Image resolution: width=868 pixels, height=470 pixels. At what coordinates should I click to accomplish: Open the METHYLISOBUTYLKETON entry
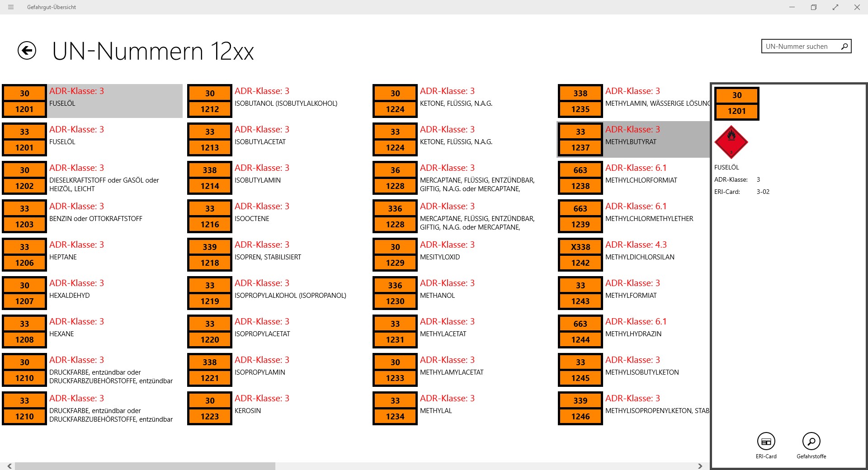(x=634, y=370)
